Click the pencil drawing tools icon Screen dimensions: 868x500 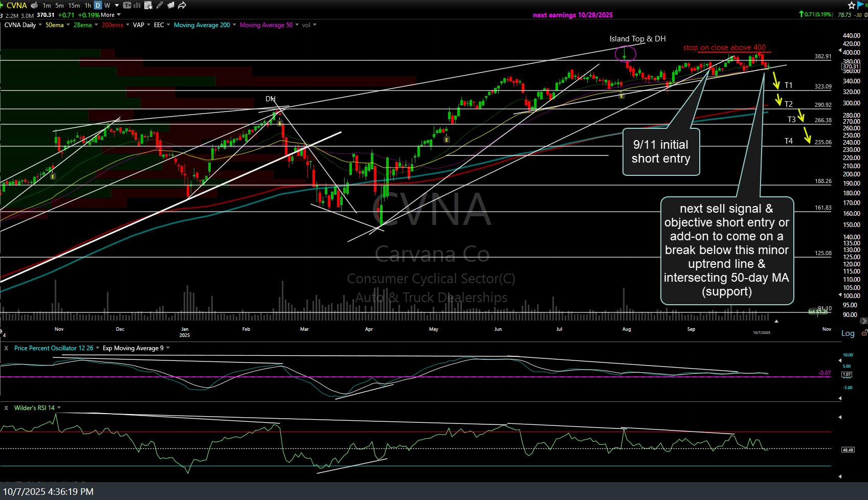pos(160,6)
